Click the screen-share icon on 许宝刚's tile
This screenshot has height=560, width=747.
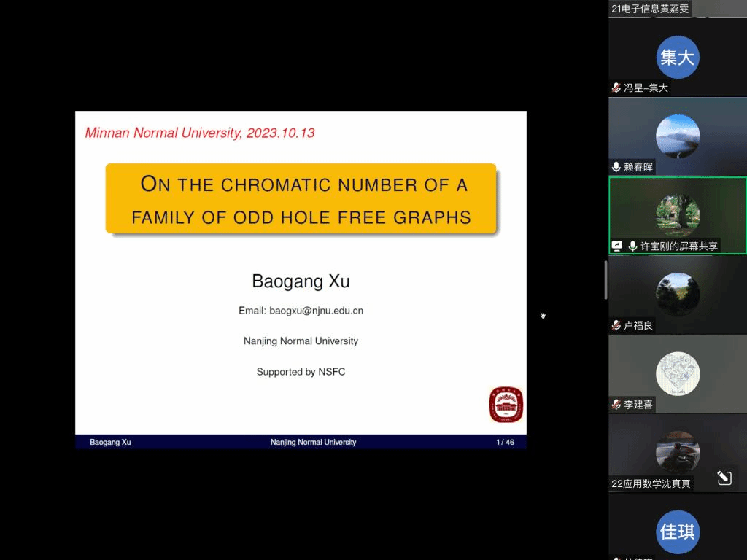click(617, 246)
